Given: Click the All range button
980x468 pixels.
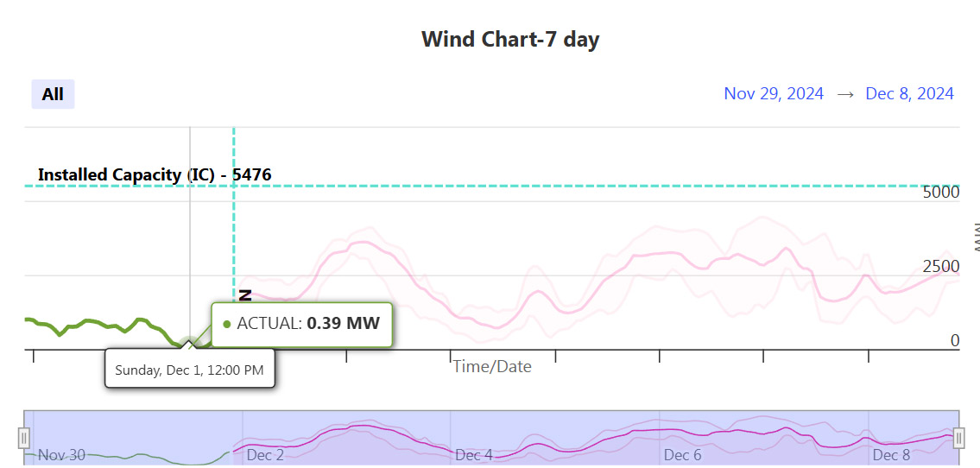Looking at the screenshot, I should (53, 94).
